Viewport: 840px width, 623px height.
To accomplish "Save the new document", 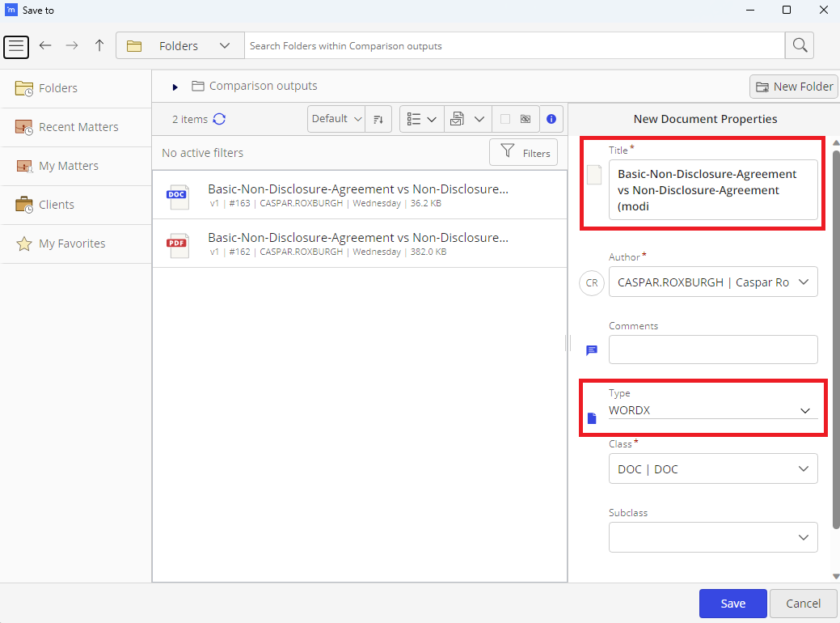I will coord(732,603).
